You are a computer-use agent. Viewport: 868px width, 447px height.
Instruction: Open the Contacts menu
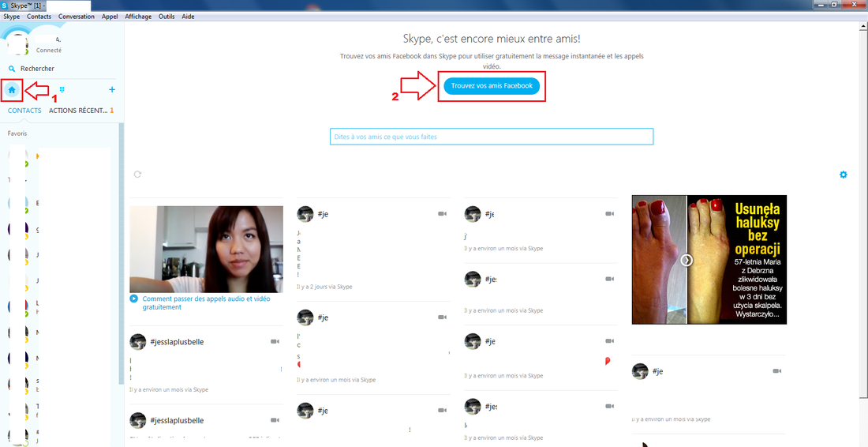point(39,17)
